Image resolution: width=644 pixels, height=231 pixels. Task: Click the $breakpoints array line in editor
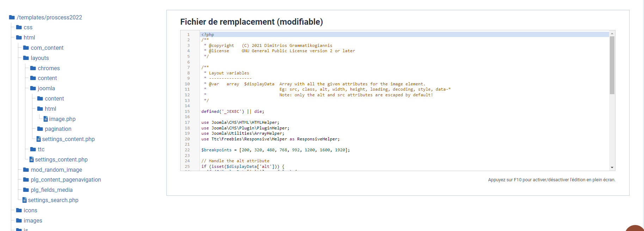coord(276,150)
